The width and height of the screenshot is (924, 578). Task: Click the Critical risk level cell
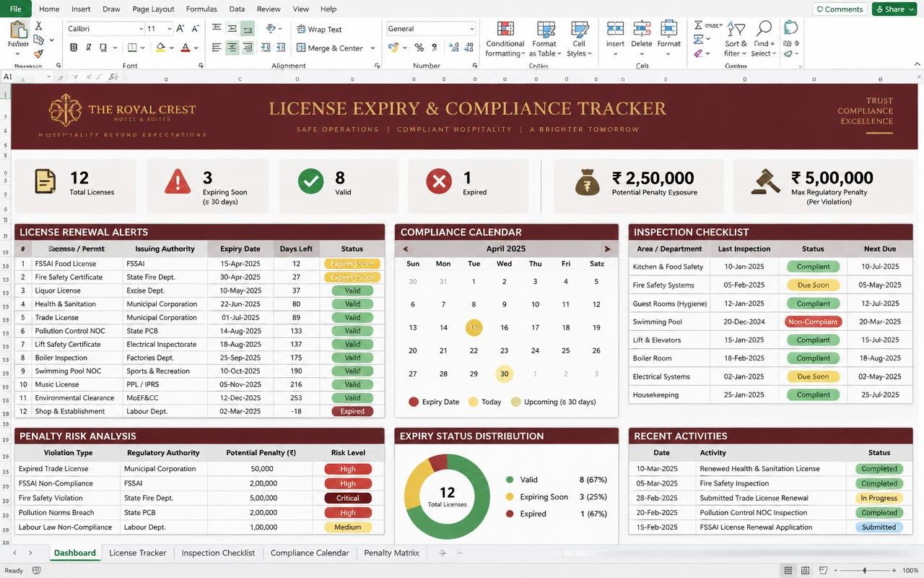coord(347,498)
